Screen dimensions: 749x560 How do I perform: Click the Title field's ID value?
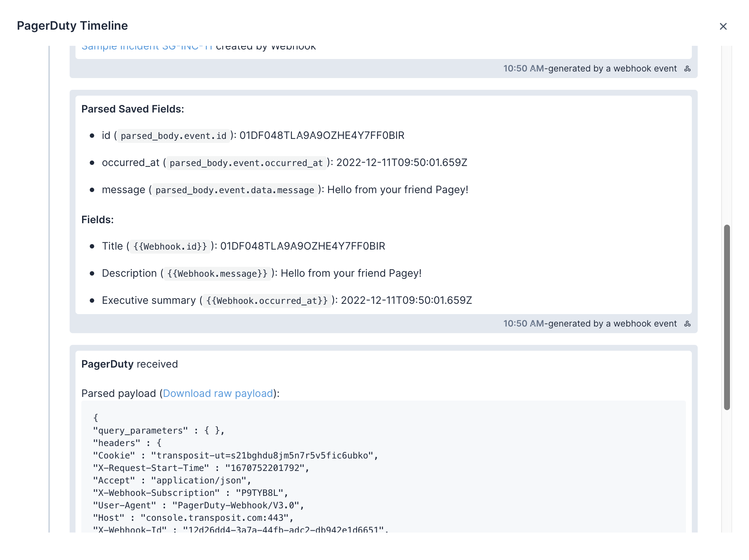302,246
